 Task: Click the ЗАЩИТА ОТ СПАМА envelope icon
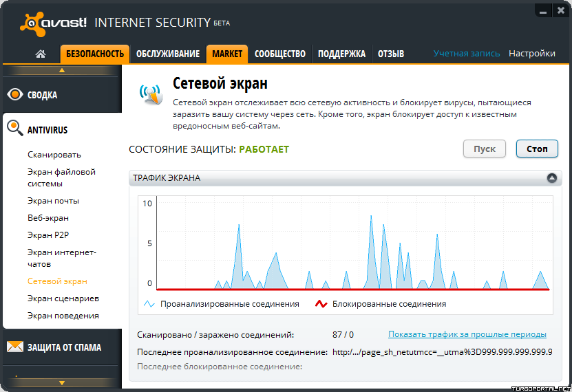tap(15, 347)
